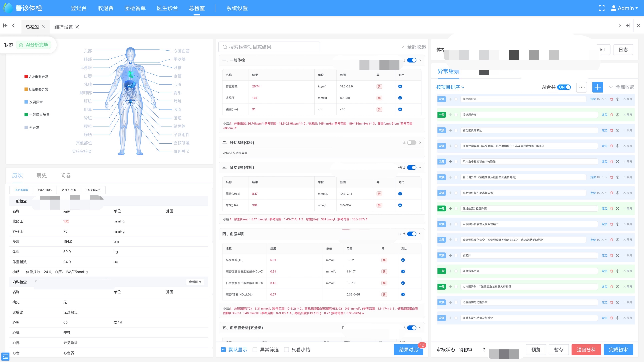Jump to first tab arrow icon
This screenshot has width=644, height=362.
point(5,26)
